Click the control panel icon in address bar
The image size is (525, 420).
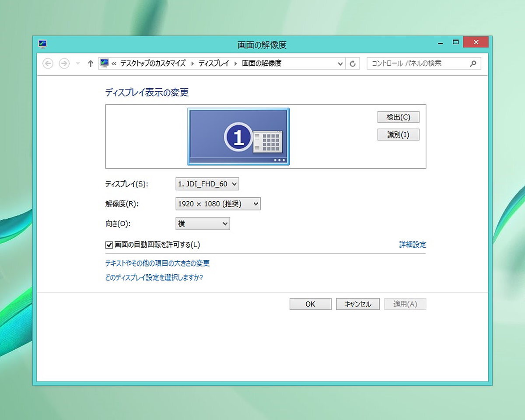104,63
